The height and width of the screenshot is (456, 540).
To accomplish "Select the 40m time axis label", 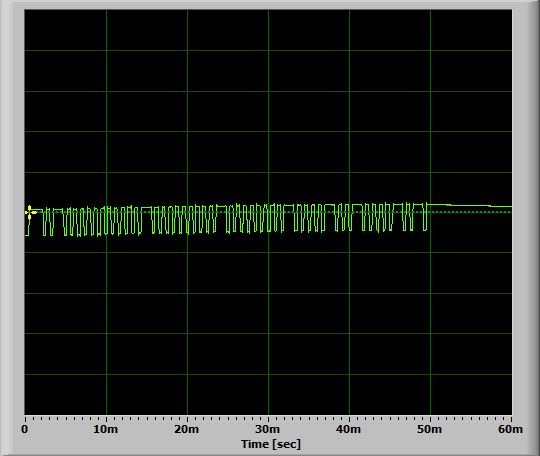I will pos(349,429).
